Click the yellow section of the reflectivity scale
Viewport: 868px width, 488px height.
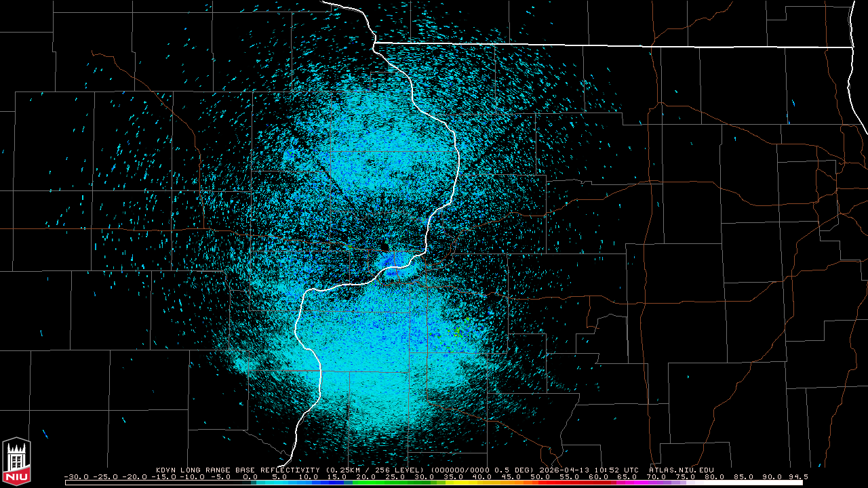pos(468,483)
